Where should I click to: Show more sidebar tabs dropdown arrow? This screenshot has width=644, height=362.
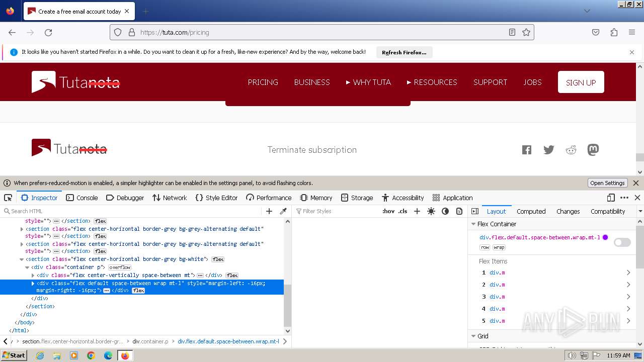pos(640,211)
